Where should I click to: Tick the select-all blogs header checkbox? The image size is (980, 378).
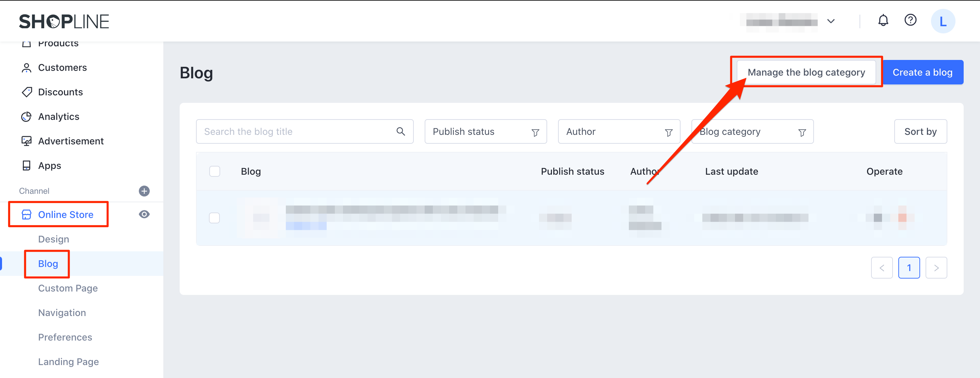pyautogui.click(x=215, y=172)
